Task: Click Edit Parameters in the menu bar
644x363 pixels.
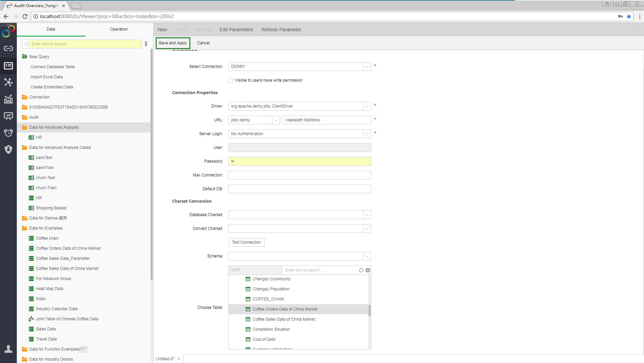Action: coord(236,30)
